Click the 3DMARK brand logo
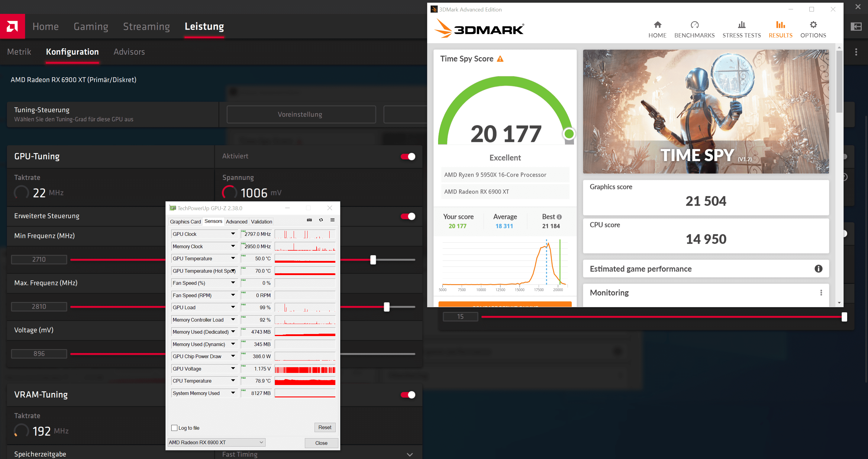Screen dimensions: 868x459 coord(479,28)
